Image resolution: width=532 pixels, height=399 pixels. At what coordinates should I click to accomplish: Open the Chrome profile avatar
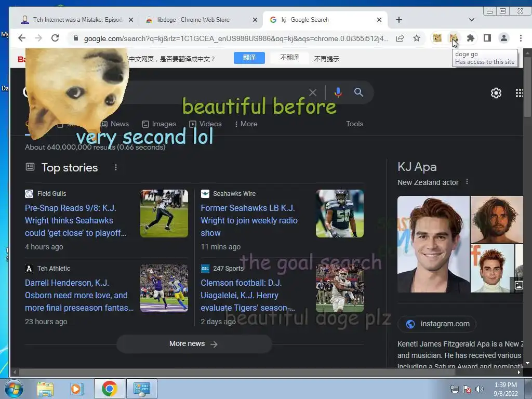(504, 38)
